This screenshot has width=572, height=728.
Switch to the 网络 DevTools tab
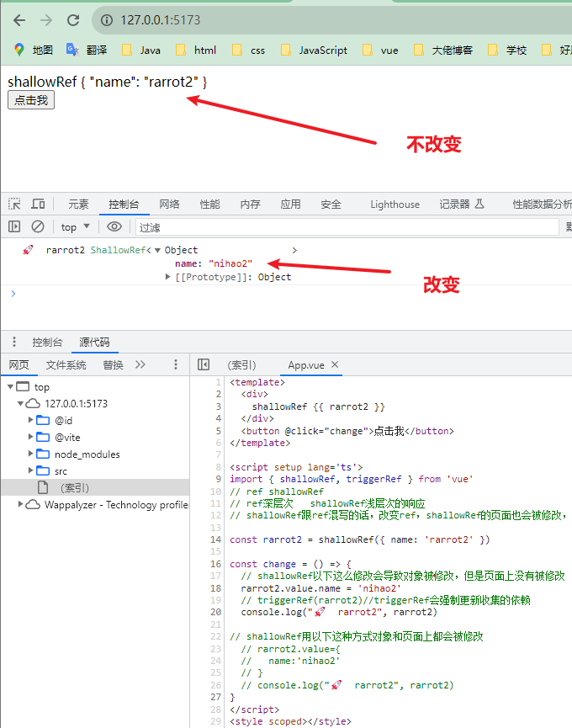pyautogui.click(x=169, y=205)
